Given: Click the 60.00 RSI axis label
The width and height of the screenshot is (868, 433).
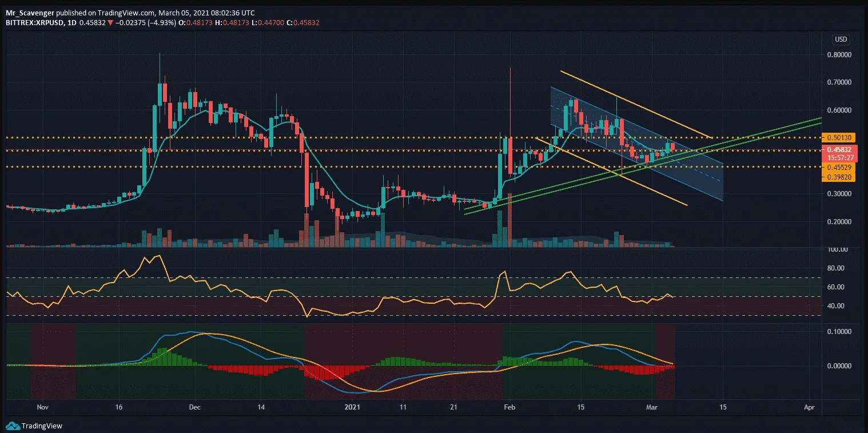Looking at the screenshot, I should tap(835, 287).
